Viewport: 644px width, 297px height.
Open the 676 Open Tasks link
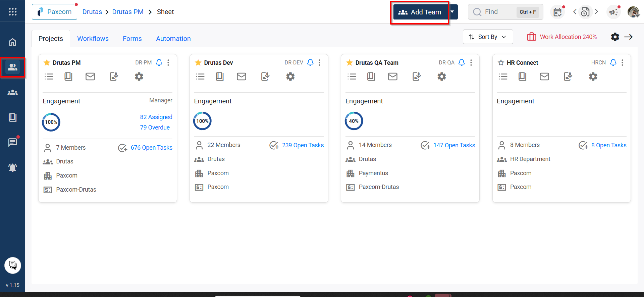(x=151, y=148)
